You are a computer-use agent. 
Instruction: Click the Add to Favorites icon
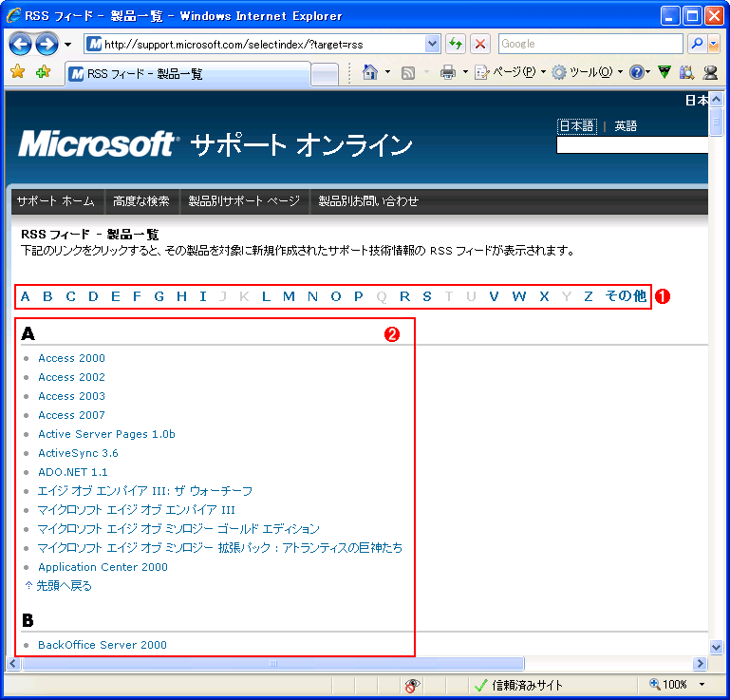(43, 71)
